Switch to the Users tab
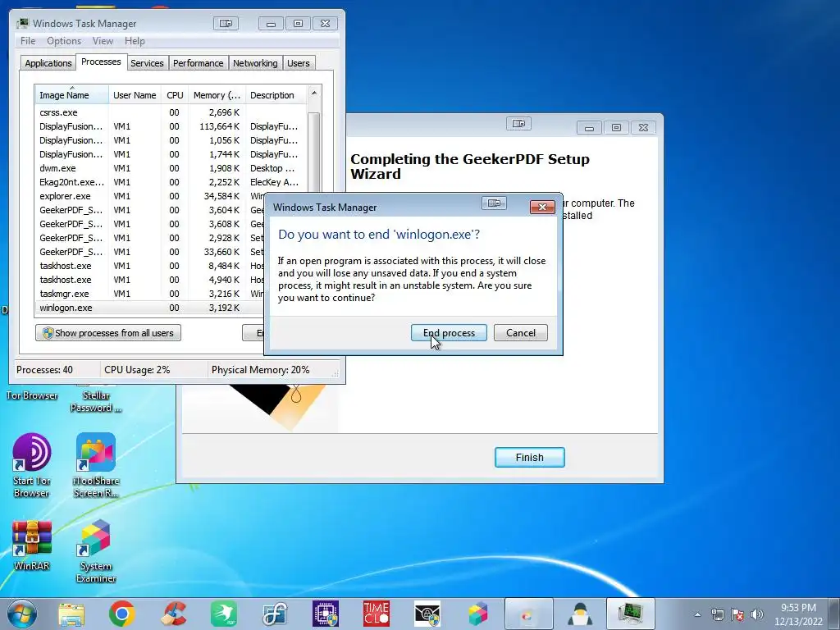Viewport: 840px width, 630px height. [299, 63]
